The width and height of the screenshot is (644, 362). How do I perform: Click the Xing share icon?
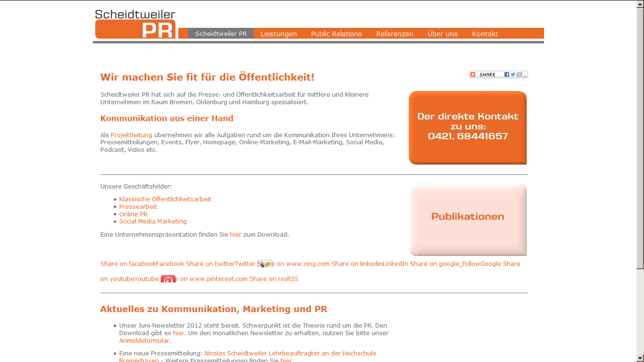[265, 264]
